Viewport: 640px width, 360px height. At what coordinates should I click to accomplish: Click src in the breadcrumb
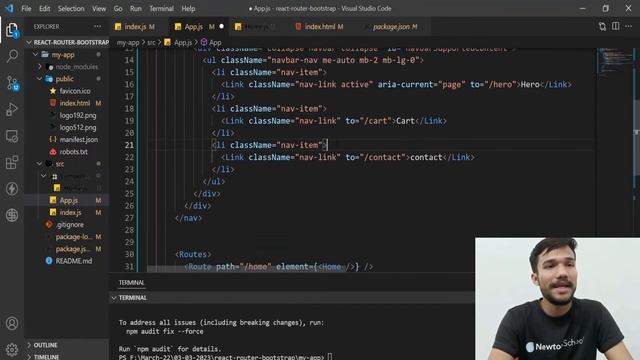151,42
